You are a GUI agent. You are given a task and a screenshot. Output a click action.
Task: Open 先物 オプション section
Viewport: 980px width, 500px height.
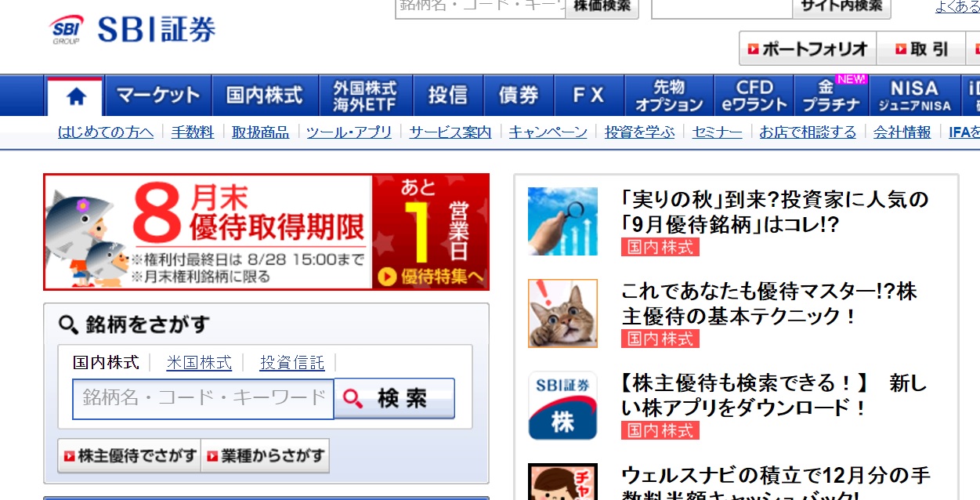point(669,96)
